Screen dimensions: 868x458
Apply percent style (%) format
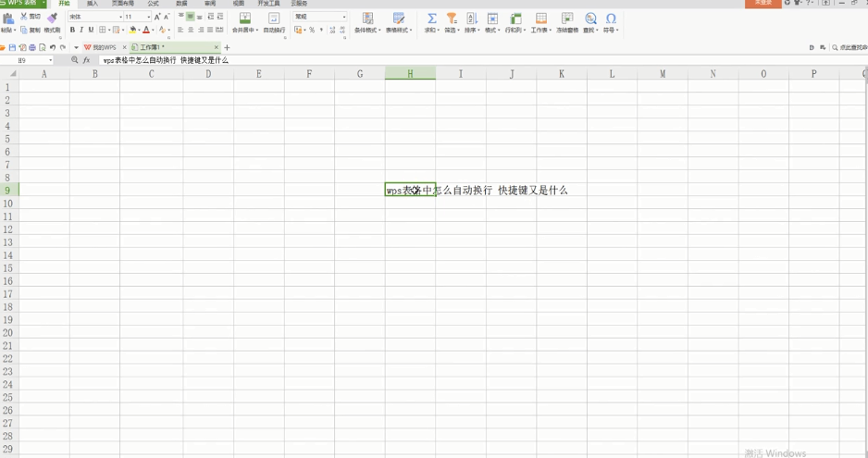(312, 30)
